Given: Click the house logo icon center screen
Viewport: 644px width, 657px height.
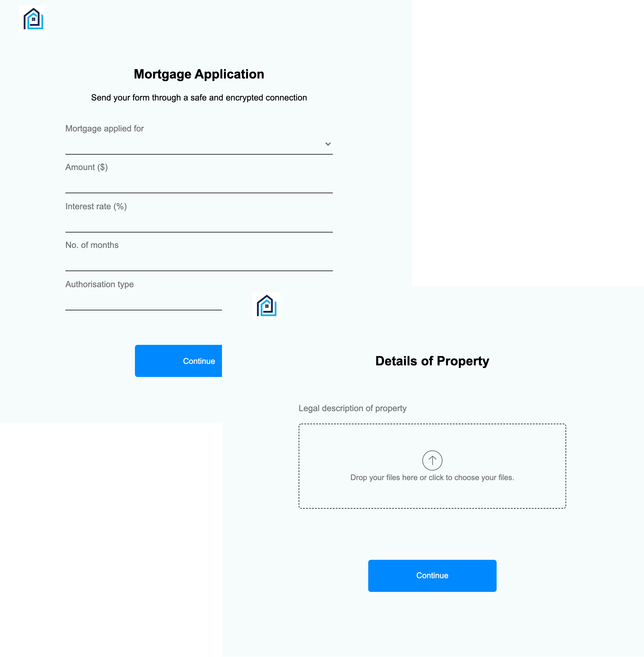Looking at the screenshot, I should click(267, 306).
